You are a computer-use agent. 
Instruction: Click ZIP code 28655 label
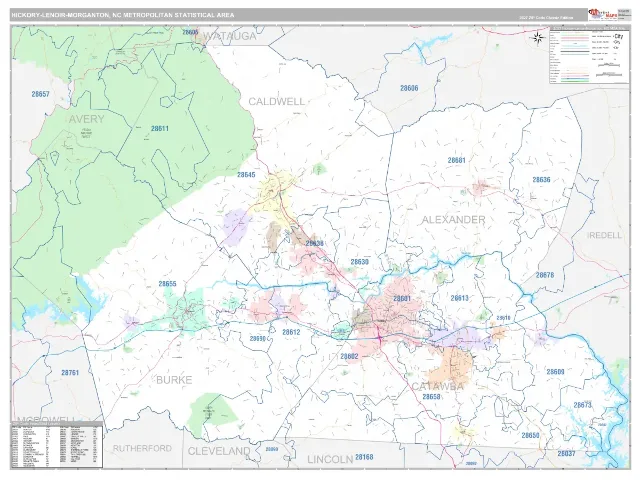tap(167, 284)
